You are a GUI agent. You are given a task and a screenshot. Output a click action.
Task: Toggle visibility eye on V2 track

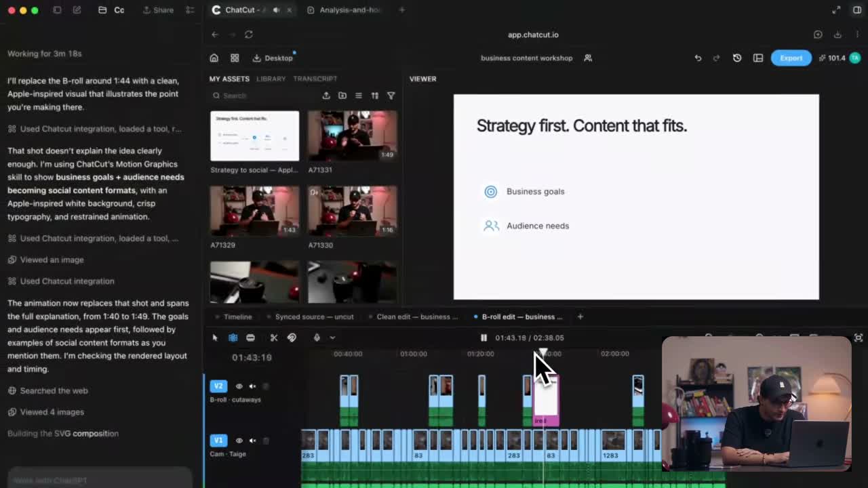click(x=239, y=386)
